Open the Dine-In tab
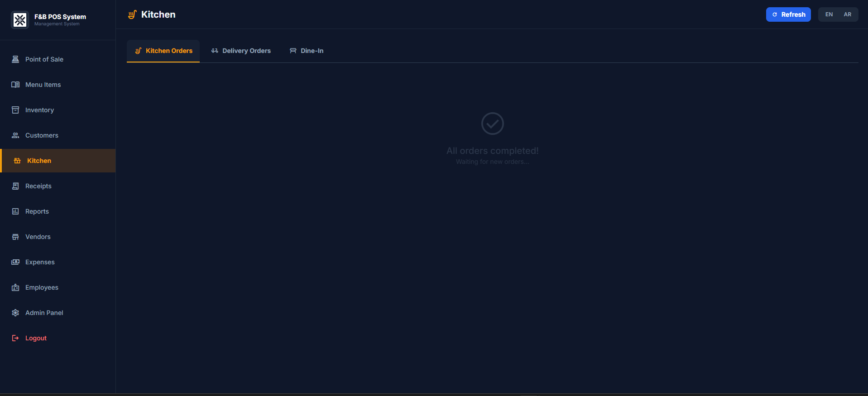This screenshot has width=868, height=396. (307, 51)
